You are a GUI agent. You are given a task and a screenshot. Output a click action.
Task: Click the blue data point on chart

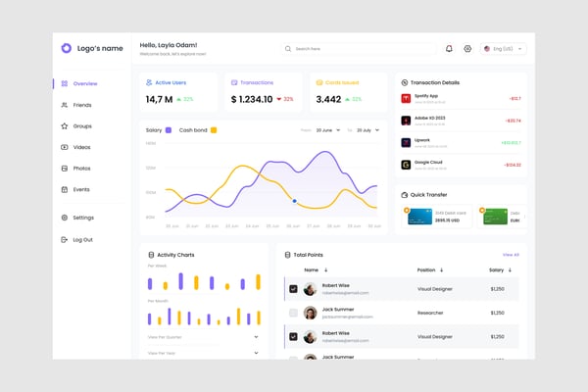pos(294,201)
